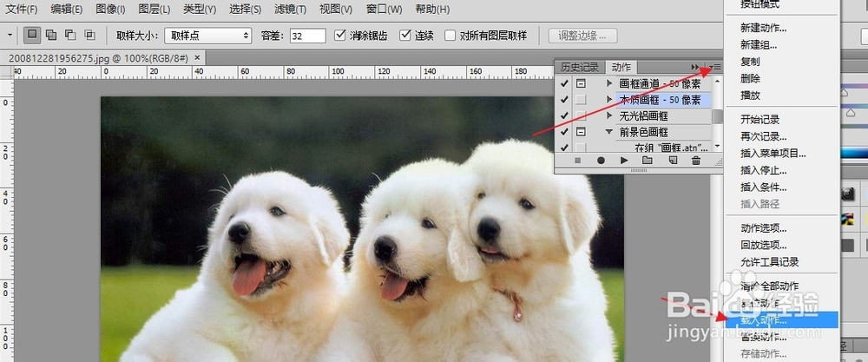
Task: Open the tool preset picker arrow
Action: (10, 36)
